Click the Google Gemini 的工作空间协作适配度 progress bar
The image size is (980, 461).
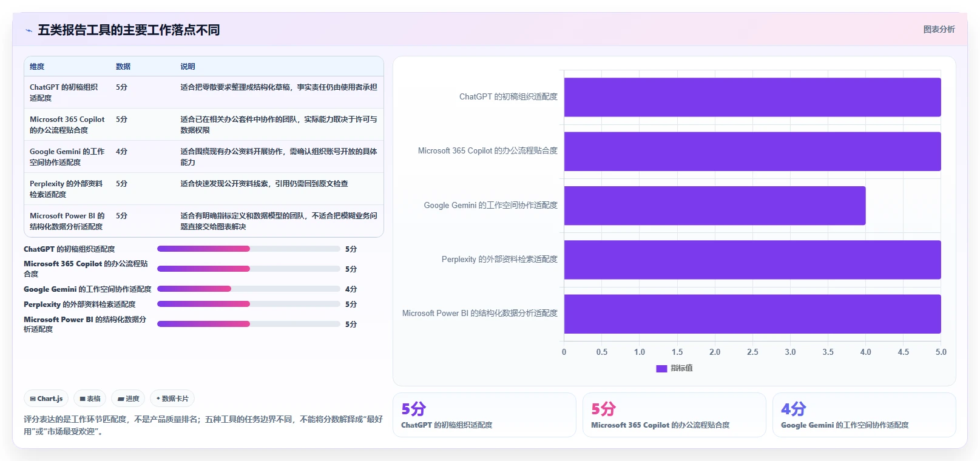[x=249, y=289]
